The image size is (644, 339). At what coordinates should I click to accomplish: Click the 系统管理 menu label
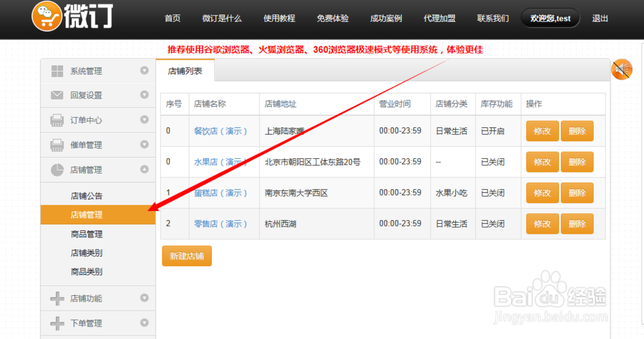click(x=86, y=71)
